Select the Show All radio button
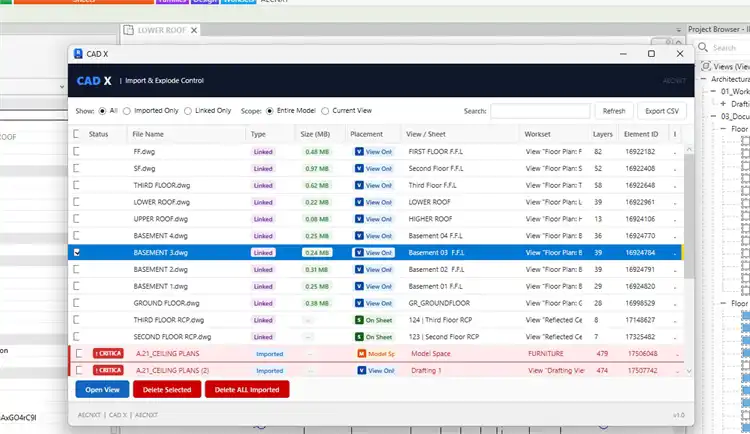 (x=102, y=111)
